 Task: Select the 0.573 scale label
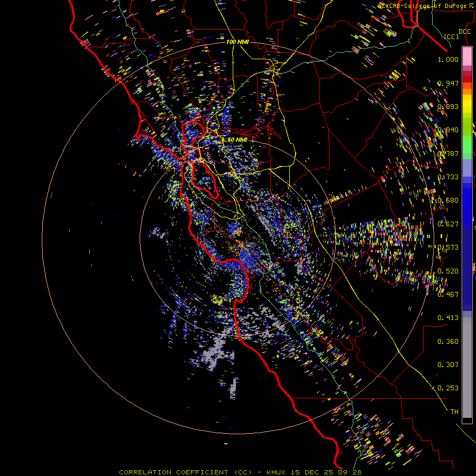click(x=448, y=248)
